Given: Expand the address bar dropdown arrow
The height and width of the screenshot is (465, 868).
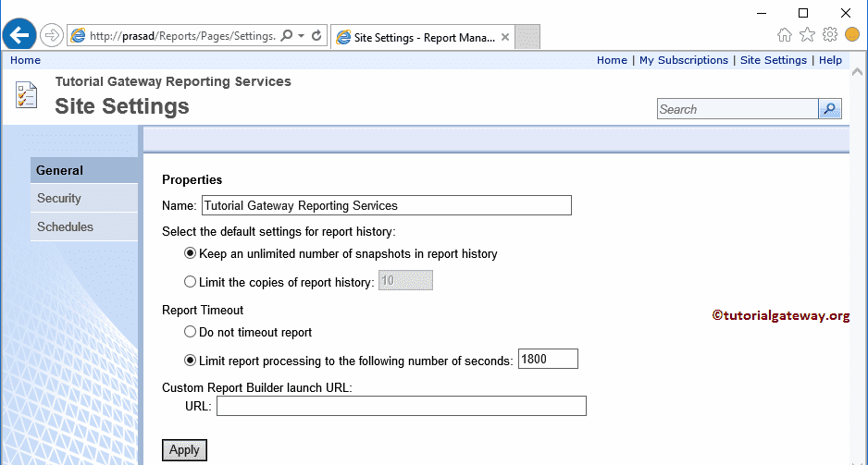Looking at the screenshot, I should (x=302, y=36).
